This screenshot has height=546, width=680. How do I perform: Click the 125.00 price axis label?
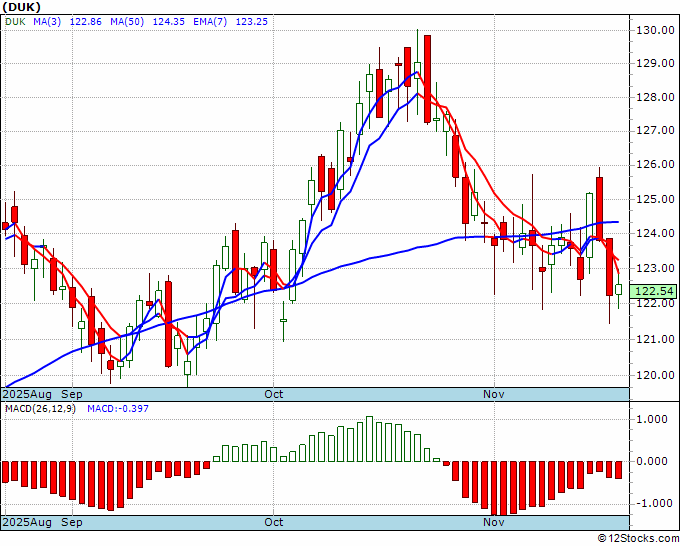pos(655,199)
